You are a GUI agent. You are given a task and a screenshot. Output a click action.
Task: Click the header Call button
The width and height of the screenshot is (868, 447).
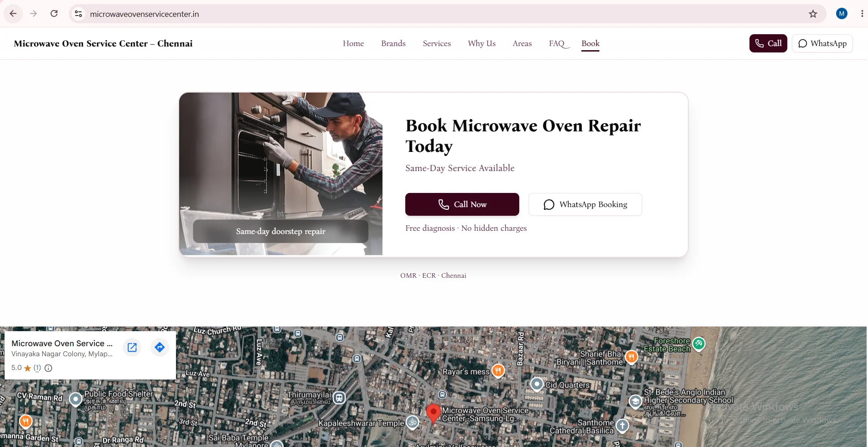(768, 43)
